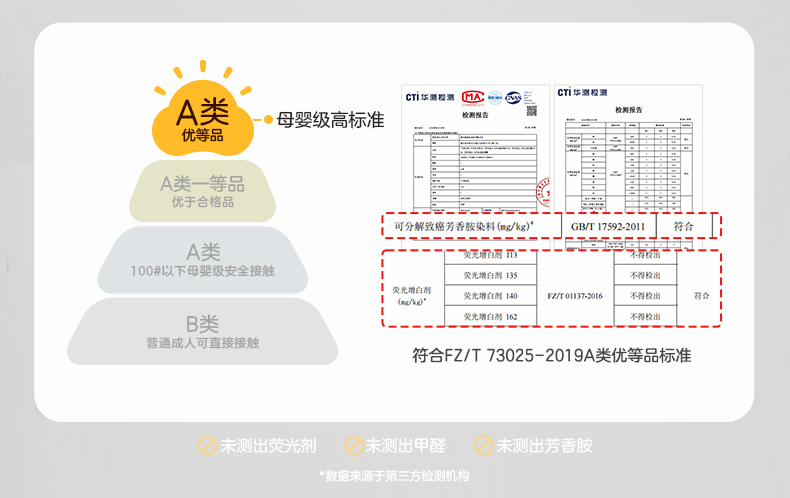
Task: Click the 荧光增白剂 135 cell
Action: coord(490,275)
